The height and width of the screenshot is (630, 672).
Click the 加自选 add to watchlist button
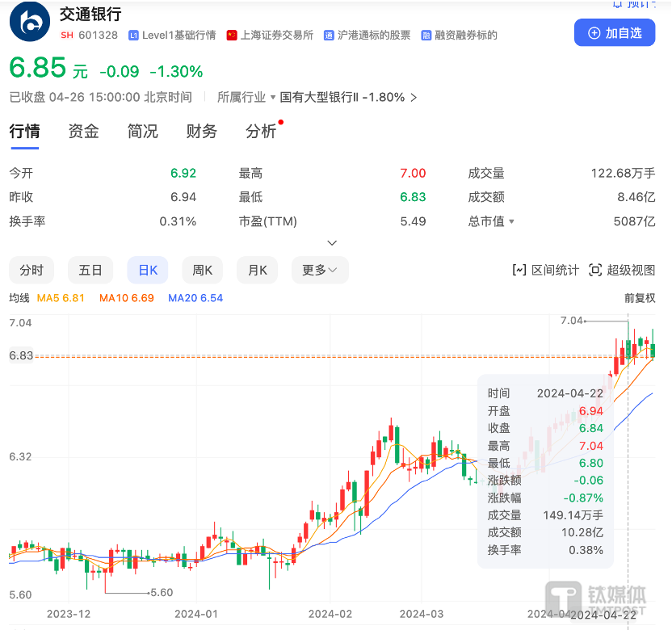pos(614,33)
